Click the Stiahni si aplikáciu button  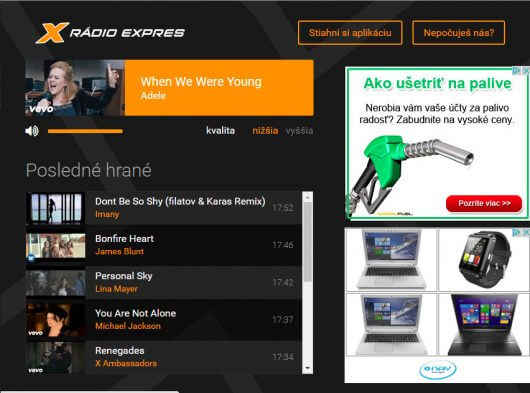pos(350,33)
